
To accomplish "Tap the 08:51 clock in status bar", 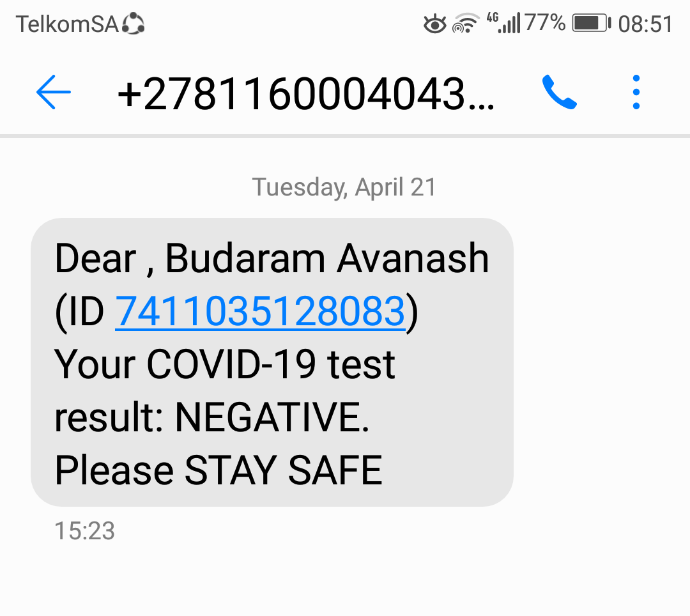I will click(x=645, y=24).
